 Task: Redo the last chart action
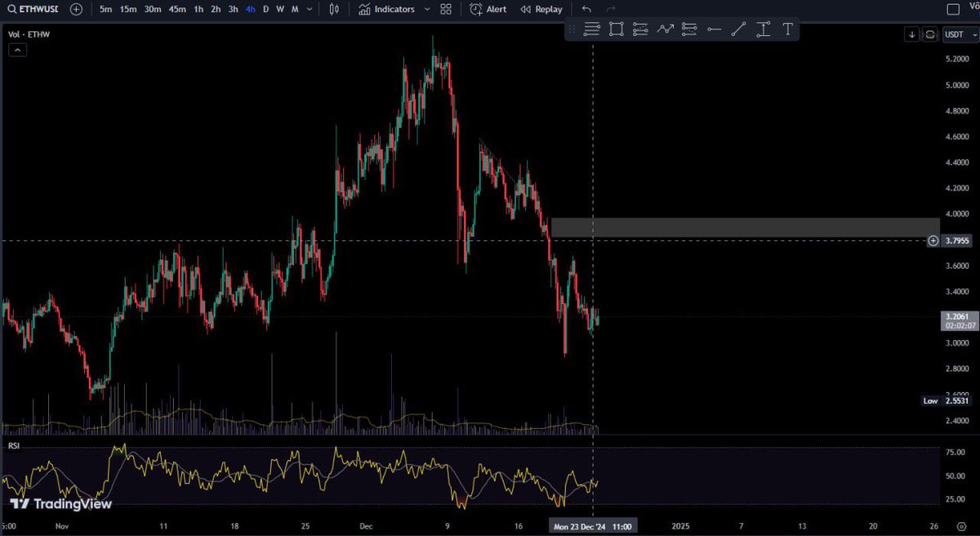click(609, 9)
